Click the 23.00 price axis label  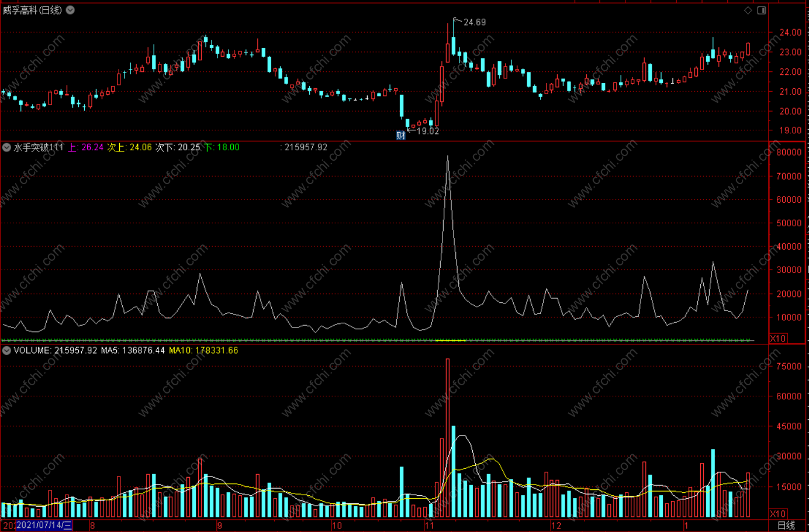pyautogui.click(x=790, y=52)
